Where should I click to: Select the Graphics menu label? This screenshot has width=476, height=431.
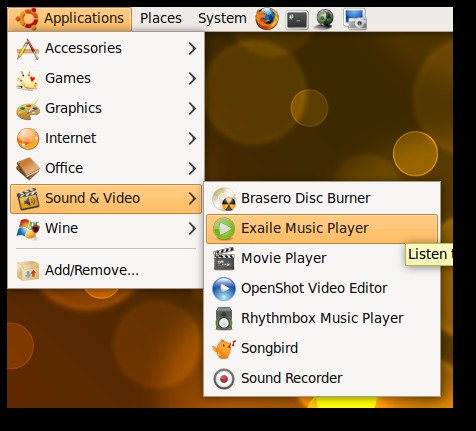pyautogui.click(x=73, y=109)
